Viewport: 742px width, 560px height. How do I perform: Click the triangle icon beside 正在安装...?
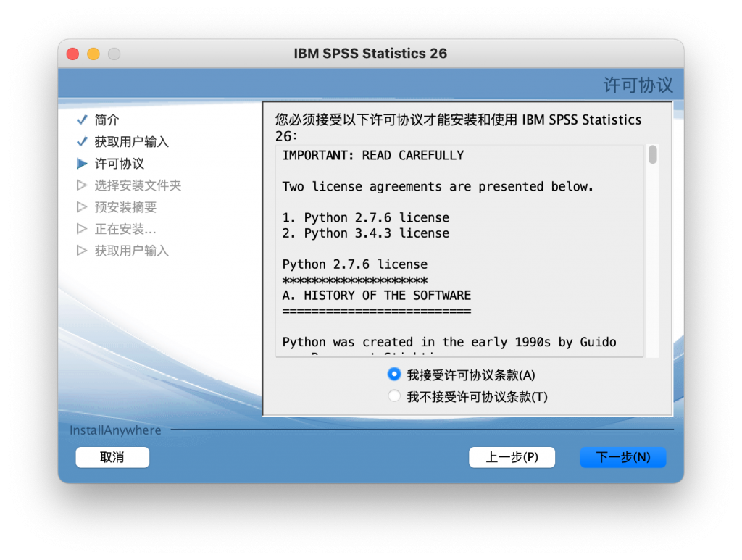click(x=82, y=228)
